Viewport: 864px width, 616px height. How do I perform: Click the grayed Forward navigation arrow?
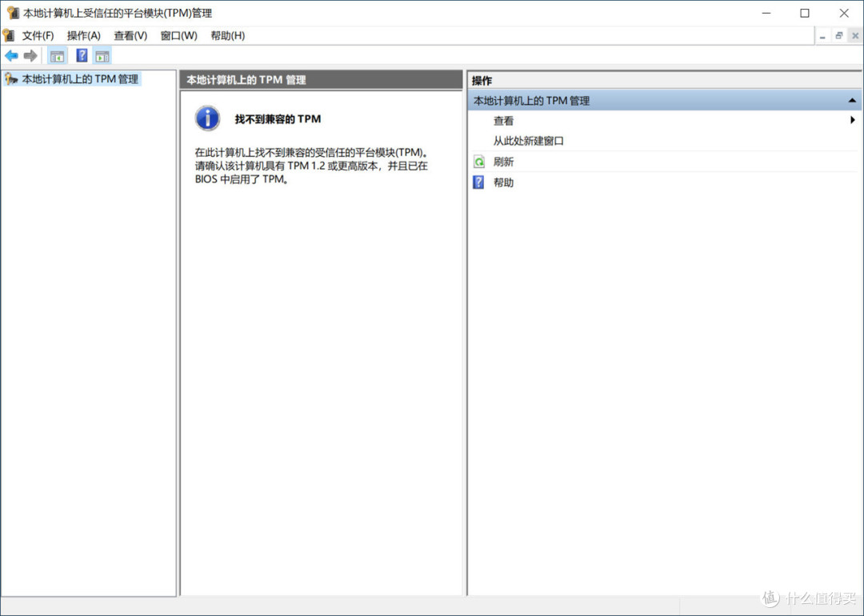tap(30, 55)
